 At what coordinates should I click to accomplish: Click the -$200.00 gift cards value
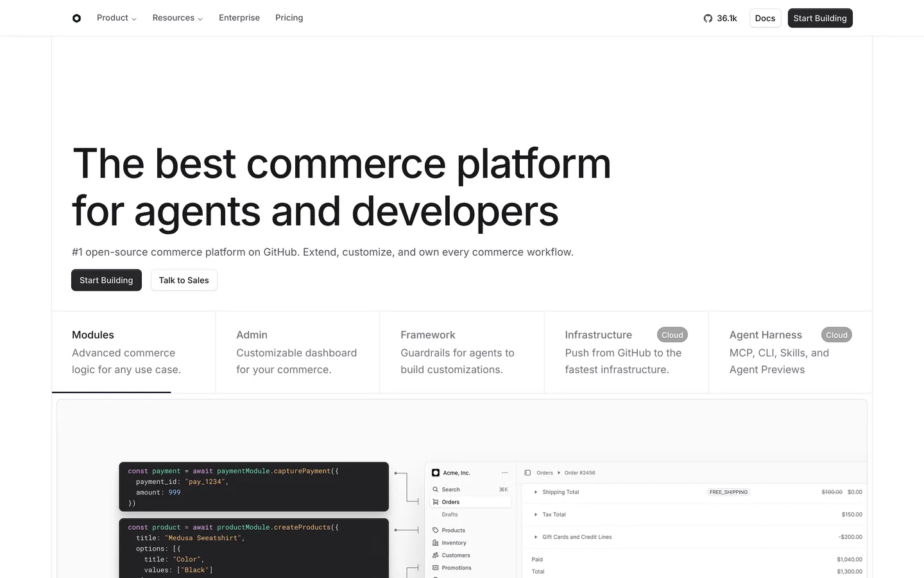(850, 537)
